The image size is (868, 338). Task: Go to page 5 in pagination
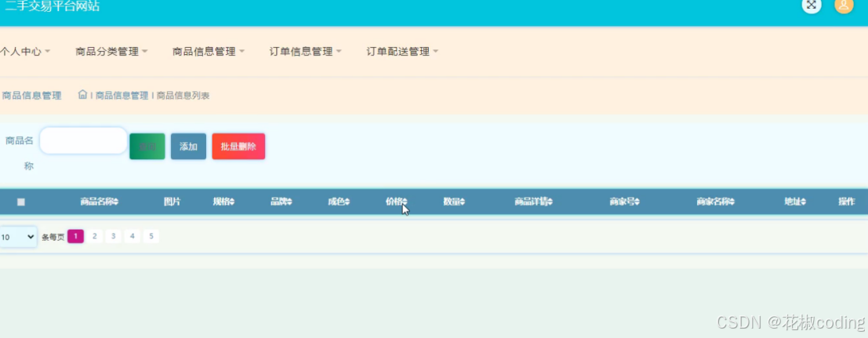[x=151, y=237]
